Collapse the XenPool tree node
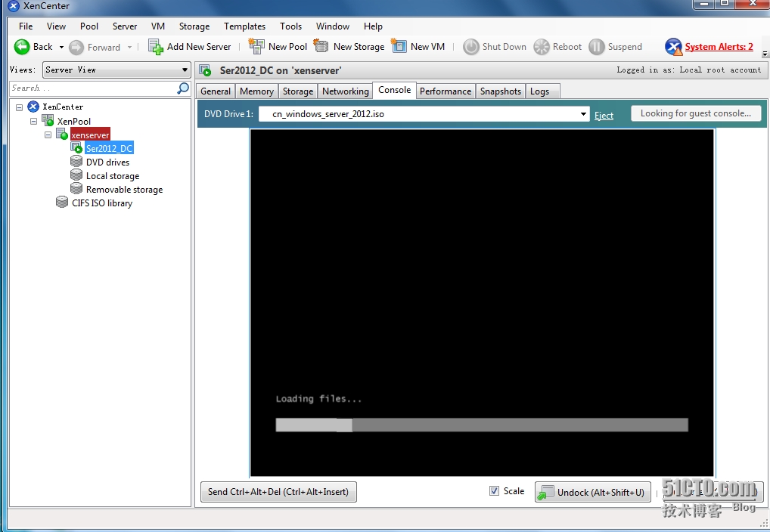 (x=34, y=121)
